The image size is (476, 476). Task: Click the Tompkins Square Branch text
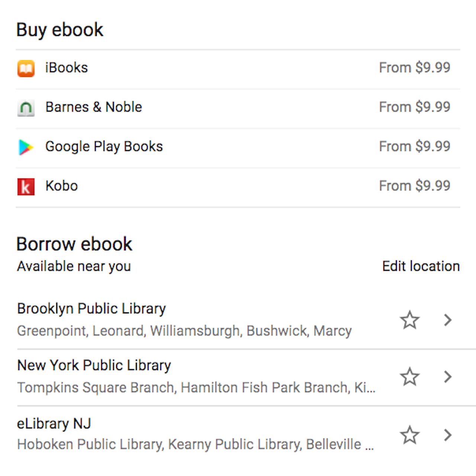click(95, 387)
